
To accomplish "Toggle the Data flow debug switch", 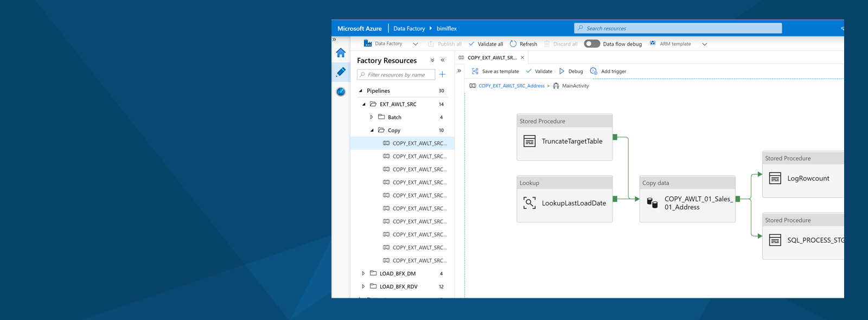I will 592,44.
